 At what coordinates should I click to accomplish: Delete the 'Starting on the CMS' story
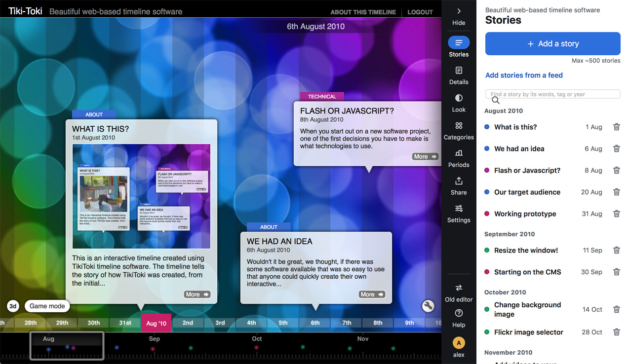point(617,272)
